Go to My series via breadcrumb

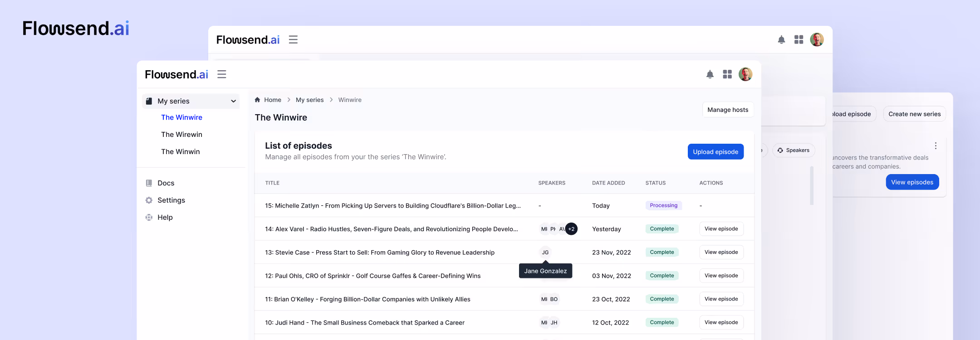(309, 100)
